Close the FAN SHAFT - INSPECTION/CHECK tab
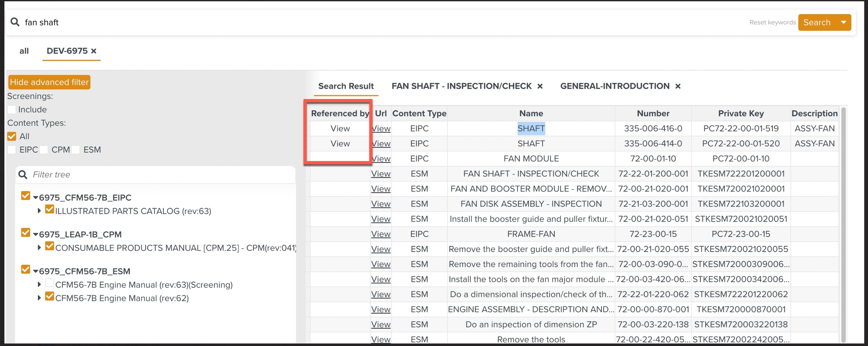 pyautogui.click(x=540, y=86)
